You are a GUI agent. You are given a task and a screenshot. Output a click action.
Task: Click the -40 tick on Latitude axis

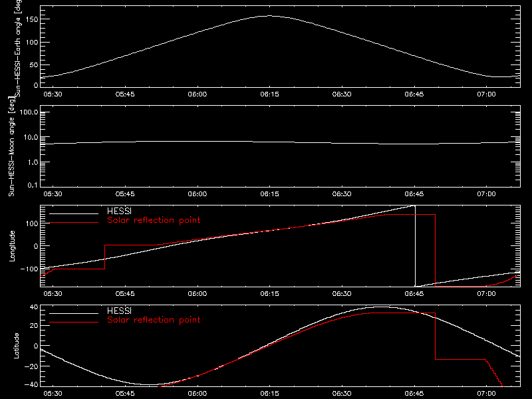coord(31,385)
